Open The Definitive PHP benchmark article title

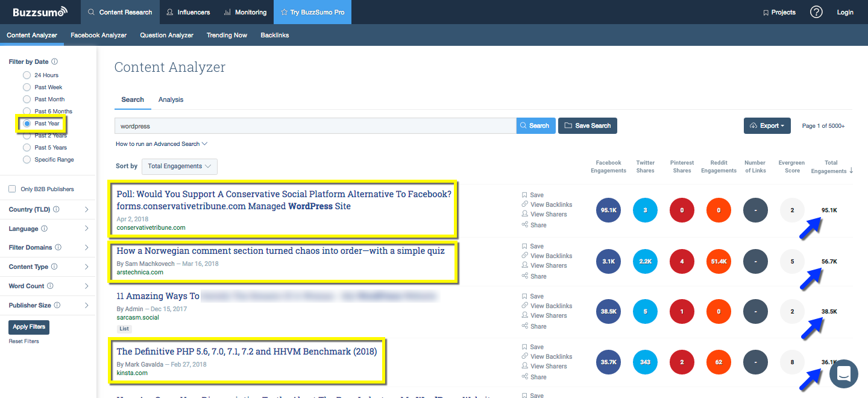tap(247, 351)
